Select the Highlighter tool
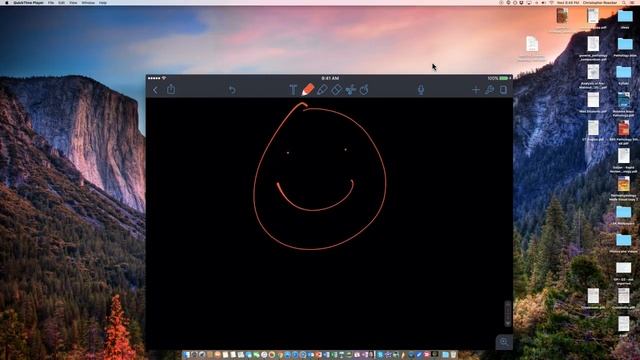640x360 pixels. click(322, 89)
